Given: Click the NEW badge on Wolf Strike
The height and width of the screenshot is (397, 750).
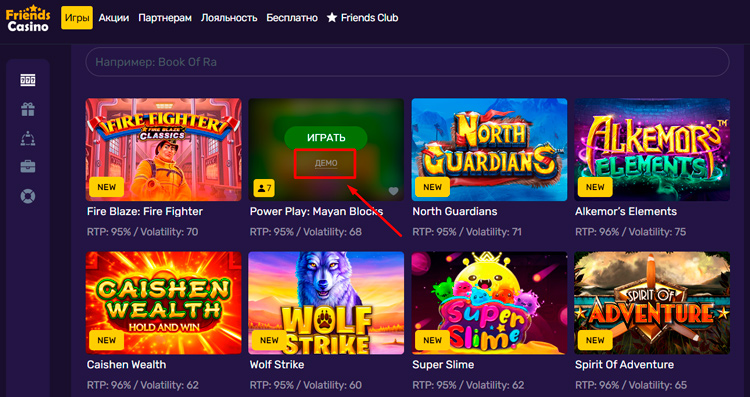Looking at the screenshot, I should (269, 340).
